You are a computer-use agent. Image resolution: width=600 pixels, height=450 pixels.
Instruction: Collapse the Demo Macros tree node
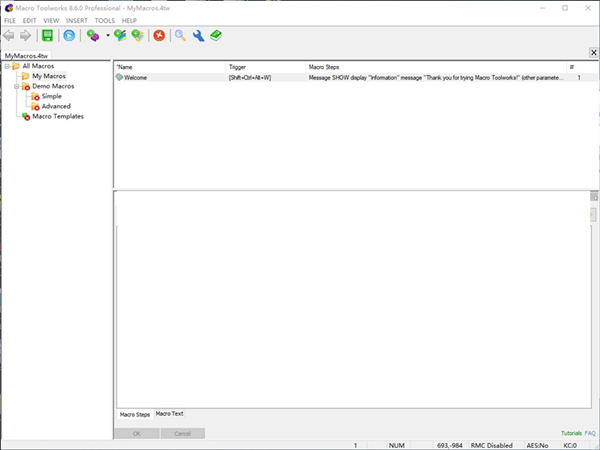(16, 86)
